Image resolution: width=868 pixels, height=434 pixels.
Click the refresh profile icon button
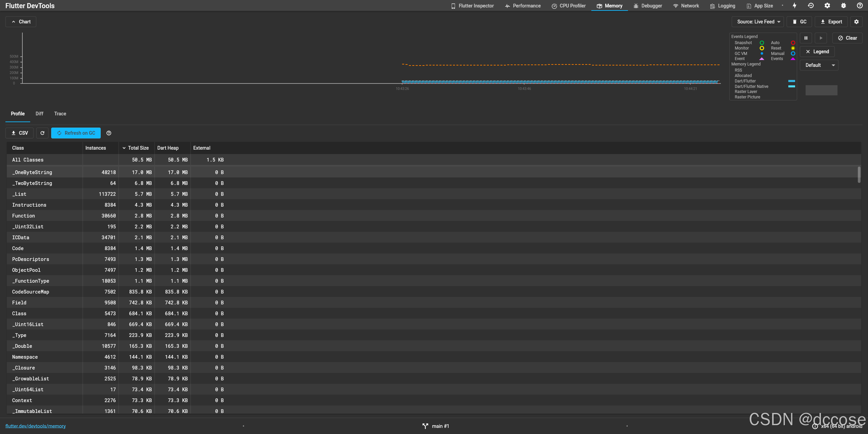pyautogui.click(x=42, y=133)
